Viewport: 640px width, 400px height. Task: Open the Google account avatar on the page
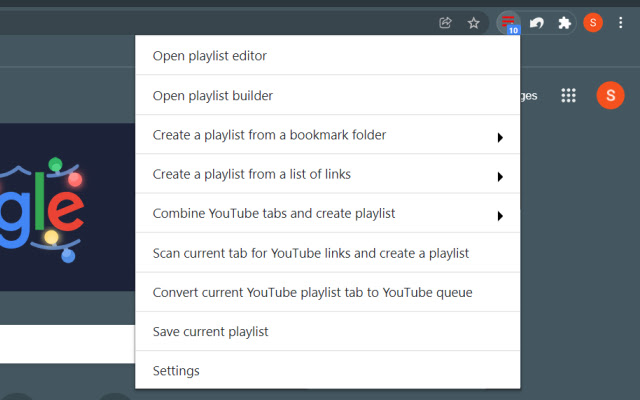pyautogui.click(x=610, y=96)
